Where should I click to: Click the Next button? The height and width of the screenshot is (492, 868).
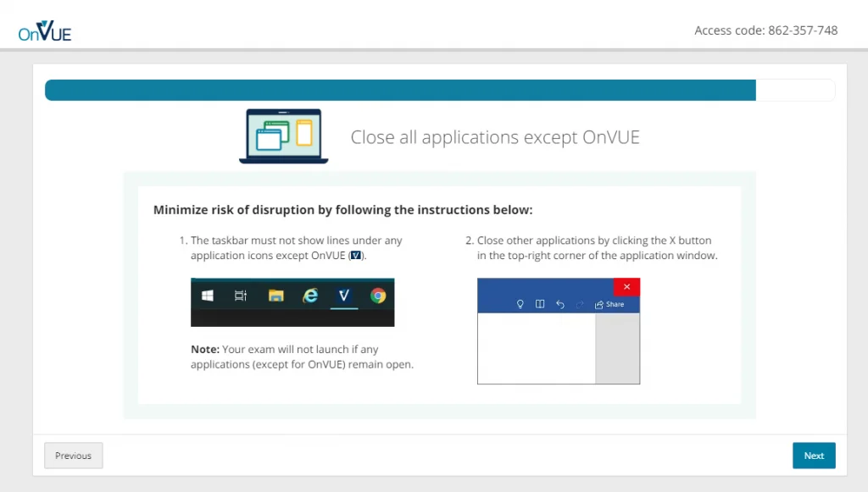(x=814, y=456)
